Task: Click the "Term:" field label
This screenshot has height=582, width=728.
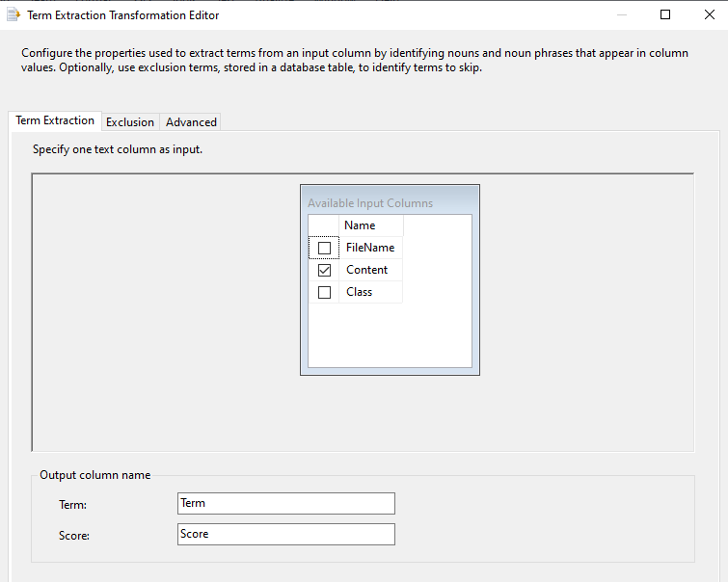Action: 73,505
